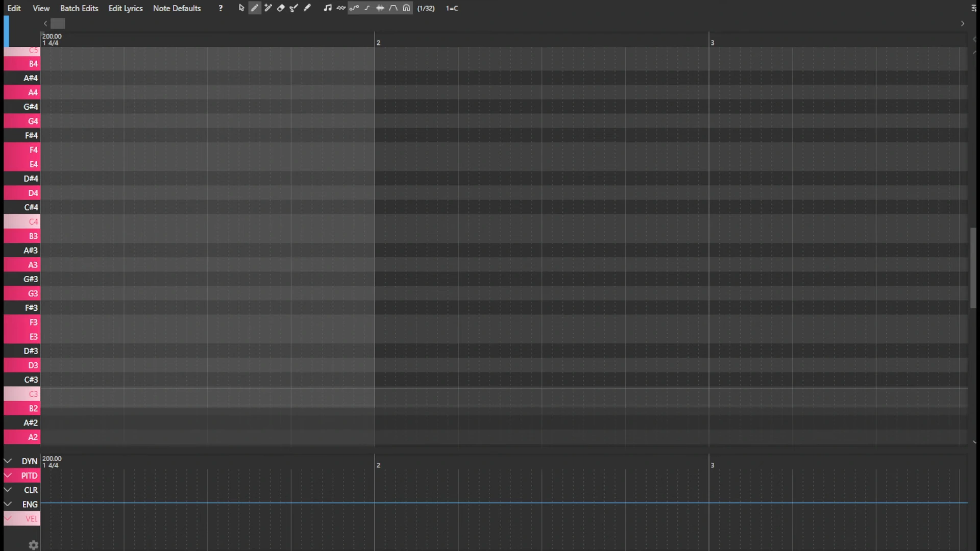Open the Batch Edits menu
980x551 pixels.
79,8
